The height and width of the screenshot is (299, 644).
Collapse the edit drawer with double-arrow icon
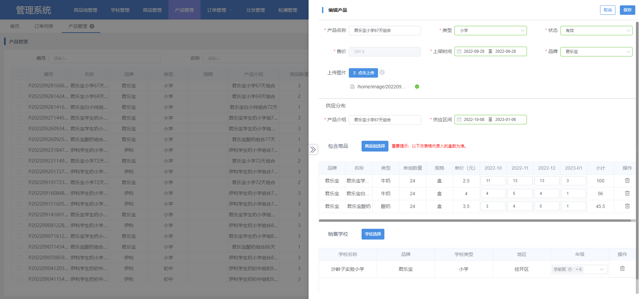click(x=313, y=149)
